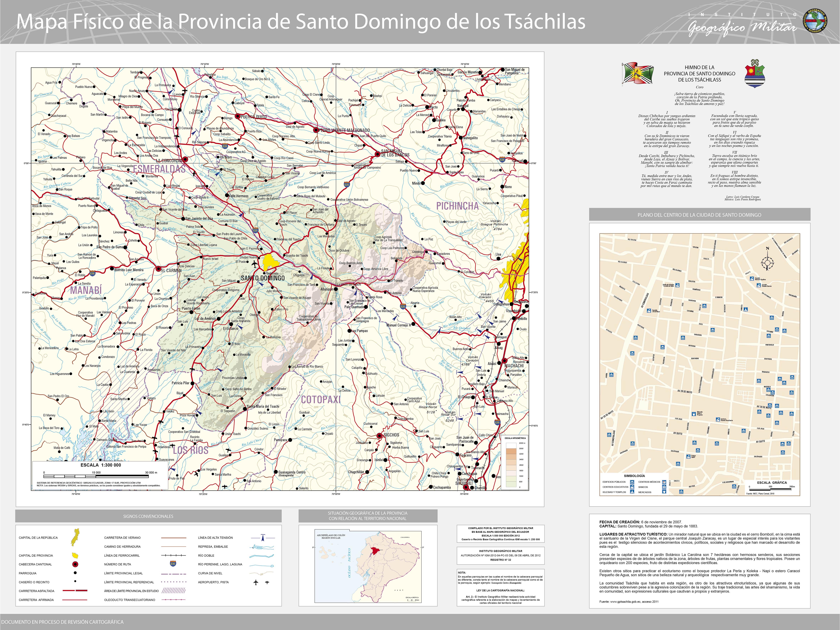This screenshot has height=630, width=840.
Task: Click the Cabecera Cantonal red circle symbol
Action: 75,564
